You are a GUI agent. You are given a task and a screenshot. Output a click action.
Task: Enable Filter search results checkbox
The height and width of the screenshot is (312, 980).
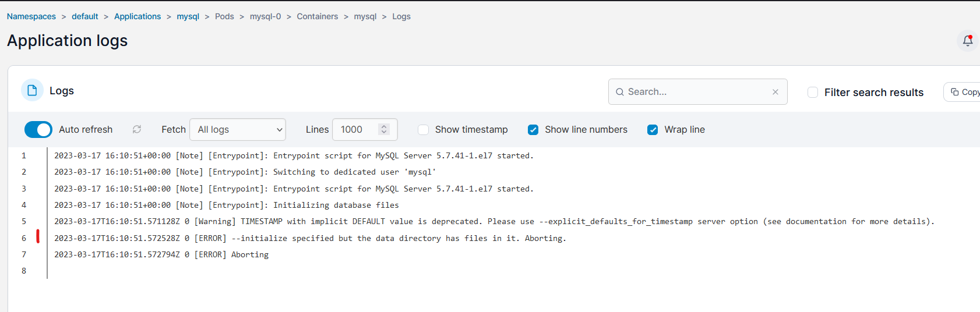click(813, 93)
